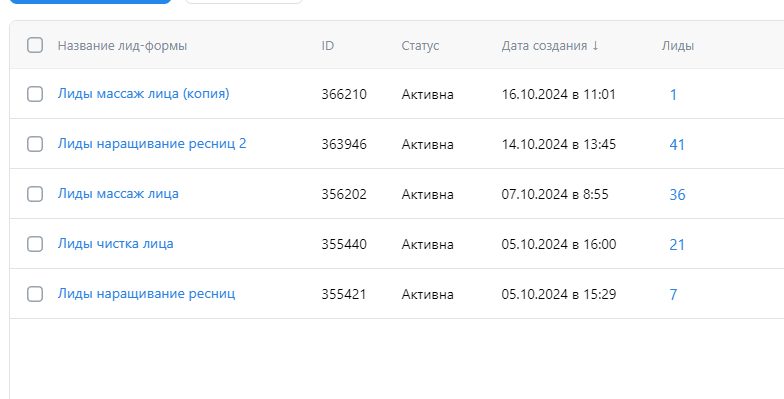View the 36 leads count link
This screenshot has width=784, height=399.
click(678, 194)
